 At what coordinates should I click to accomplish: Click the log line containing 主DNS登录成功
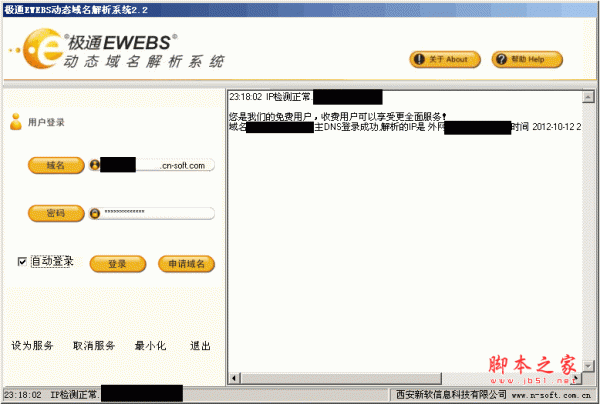click(405, 127)
